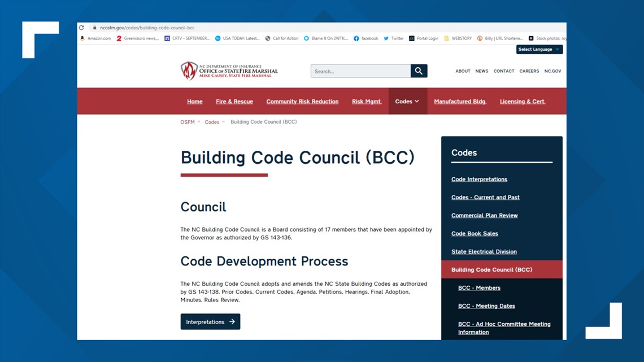This screenshot has width=644, height=362.
Task: Open the Stock photos bookmark
Action: tap(547, 38)
